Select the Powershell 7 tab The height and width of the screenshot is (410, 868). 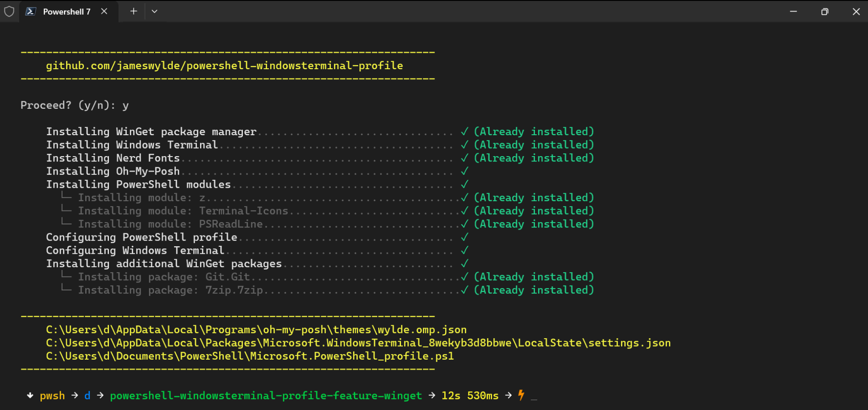(x=66, y=12)
